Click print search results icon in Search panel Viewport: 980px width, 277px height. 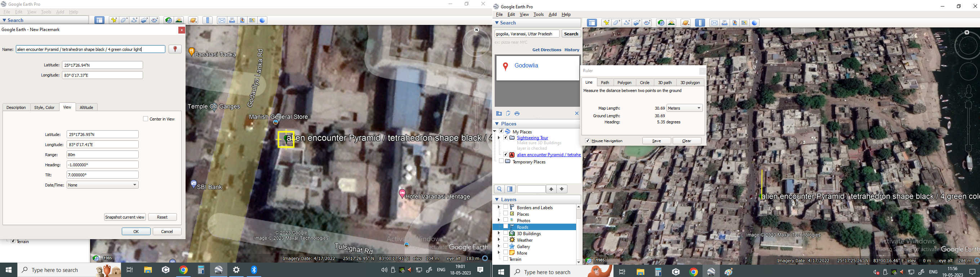tap(517, 114)
